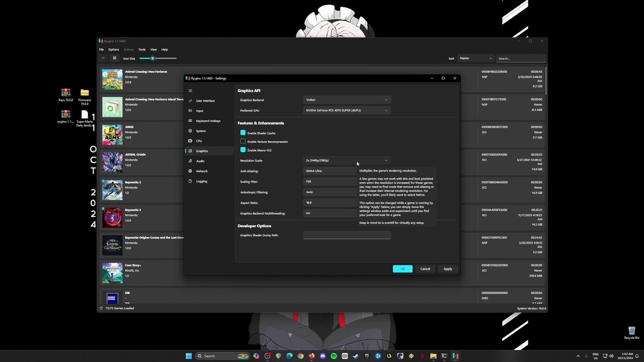Select the Graphics settings section
Screen dimensions: 644x362
[x=209, y=151]
